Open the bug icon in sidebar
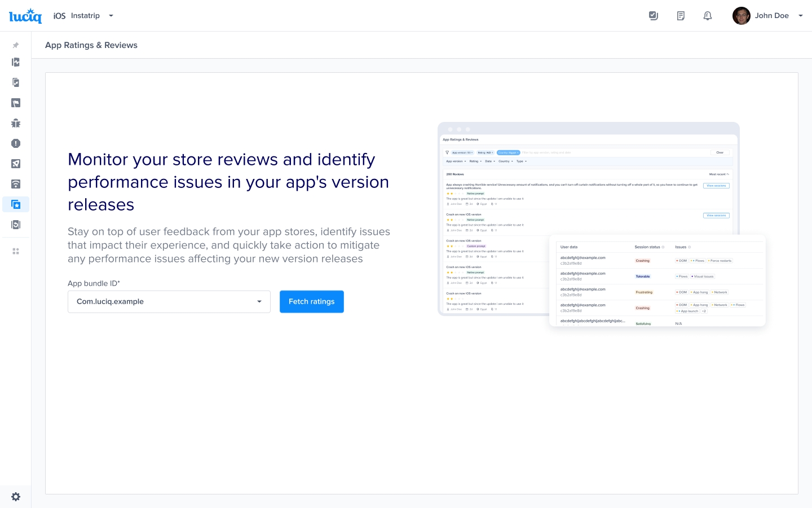 (x=16, y=123)
